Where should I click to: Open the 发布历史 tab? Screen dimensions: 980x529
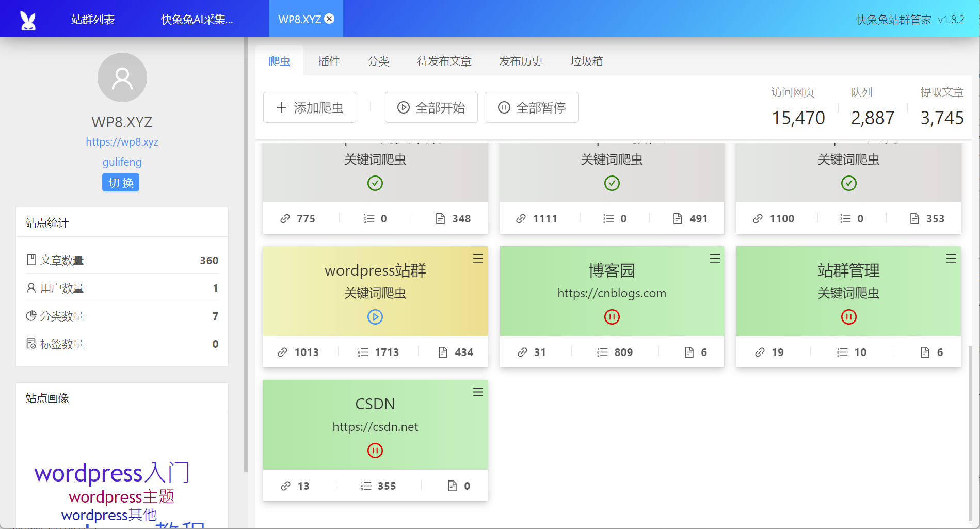521,61
